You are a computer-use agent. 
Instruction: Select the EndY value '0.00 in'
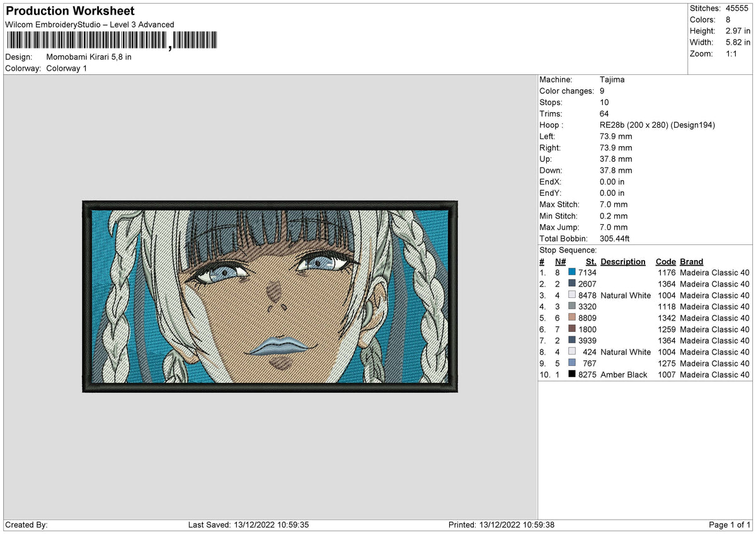613,193
